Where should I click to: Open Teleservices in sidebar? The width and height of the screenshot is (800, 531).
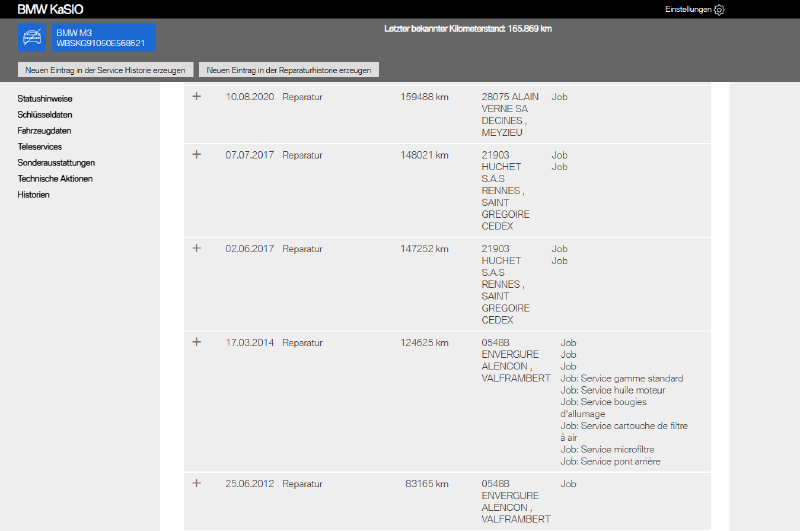click(40, 146)
